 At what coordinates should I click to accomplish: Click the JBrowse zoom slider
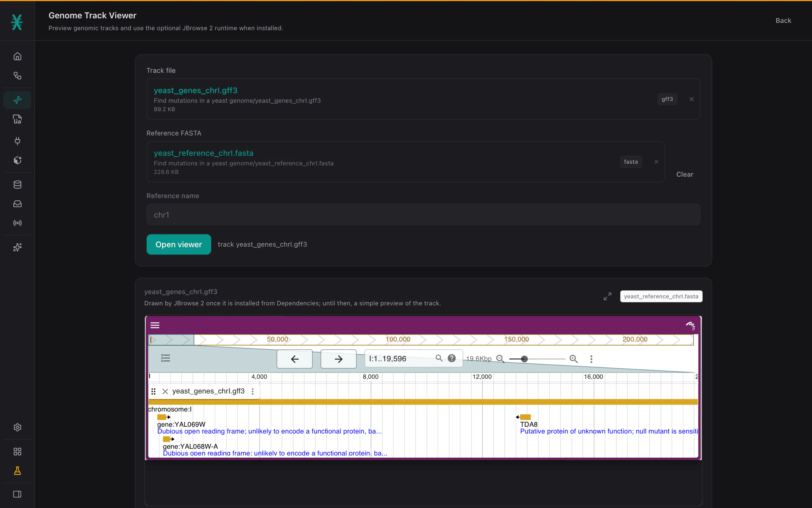tap(537, 359)
